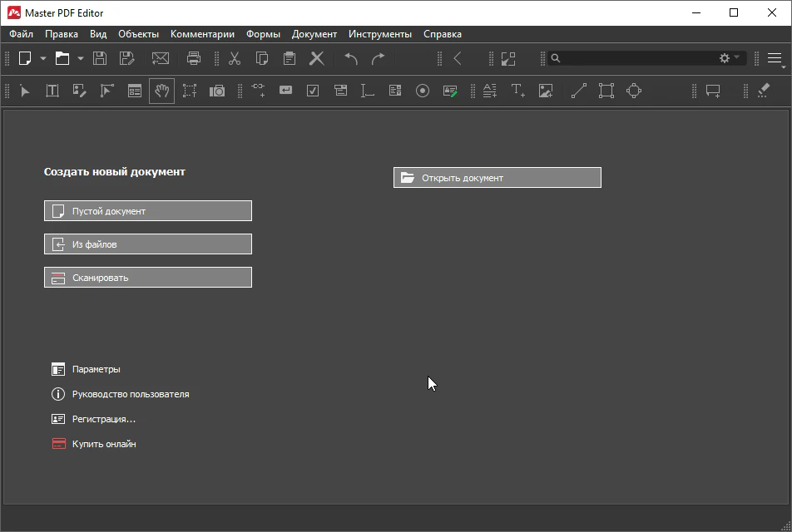Screen dimensions: 792x532
Task: Select the Edit document objects tool
Action: [79, 91]
